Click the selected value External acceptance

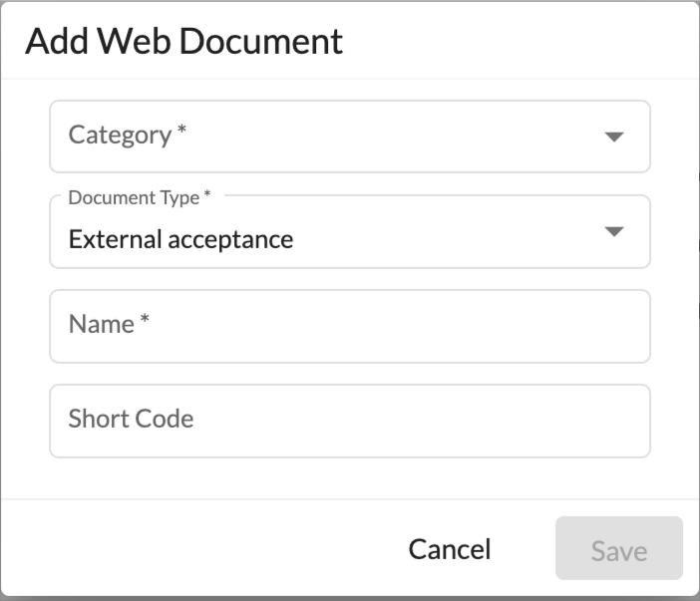coord(180,239)
